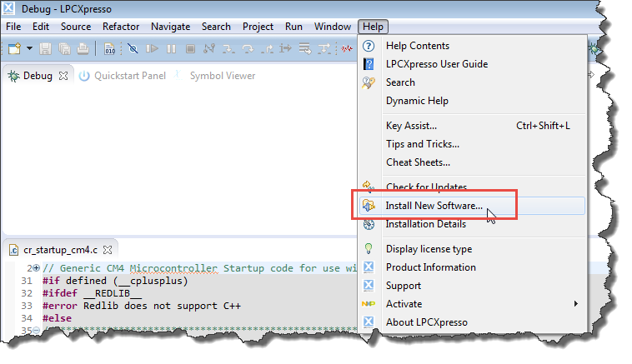Click About LPCXpresso menu item
This screenshot has width=632, height=364.
click(x=426, y=322)
